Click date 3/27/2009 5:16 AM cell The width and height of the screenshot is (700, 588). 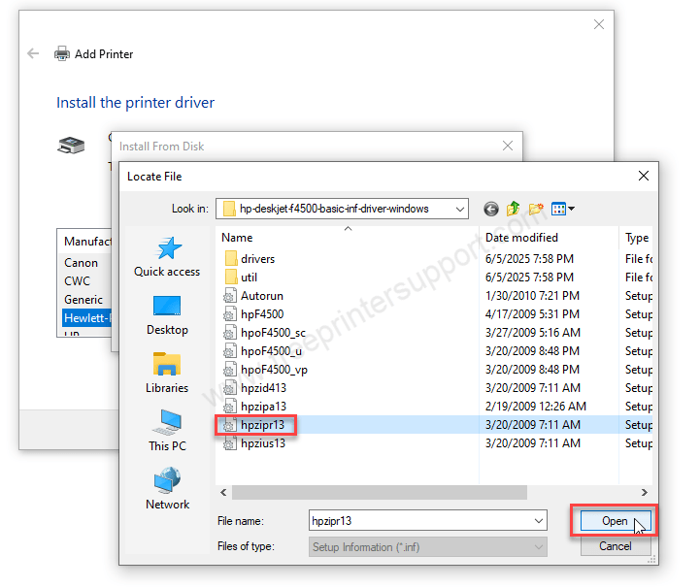click(533, 333)
